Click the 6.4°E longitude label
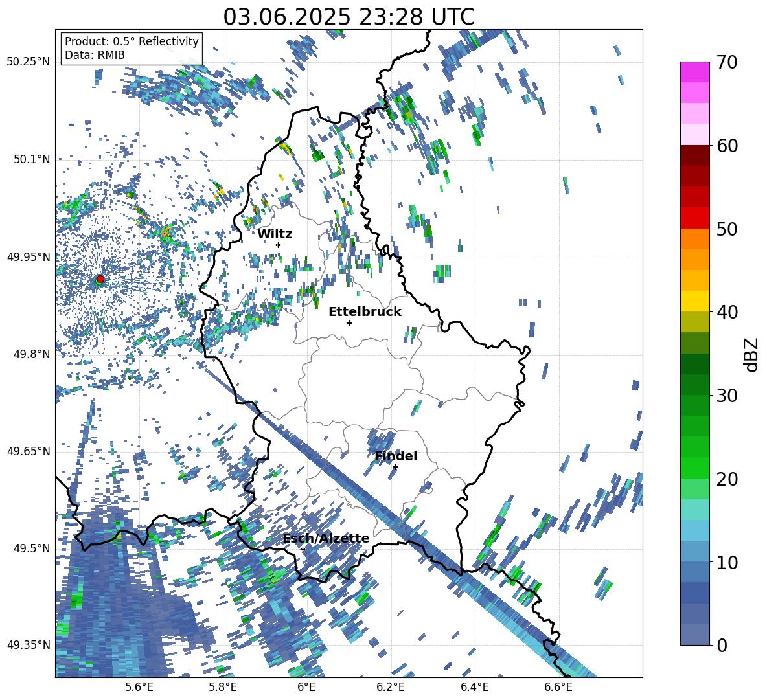767x700 pixels. [474, 687]
